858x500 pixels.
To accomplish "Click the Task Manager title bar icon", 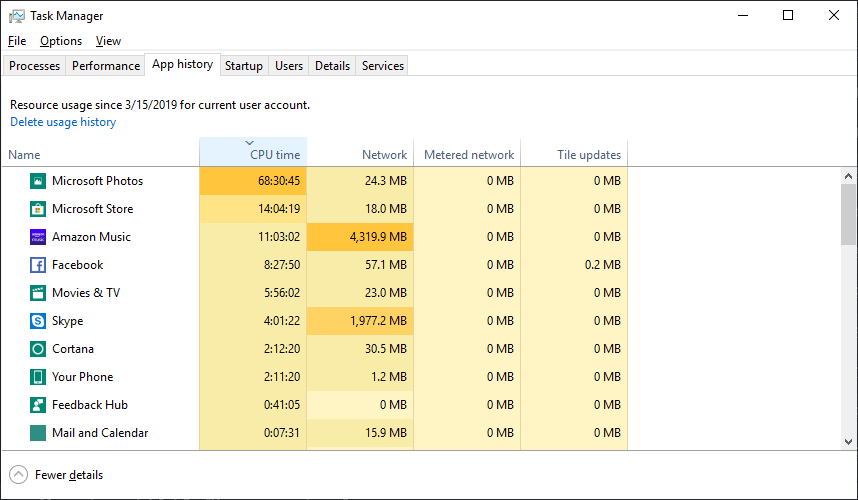I will coord(16,16).
